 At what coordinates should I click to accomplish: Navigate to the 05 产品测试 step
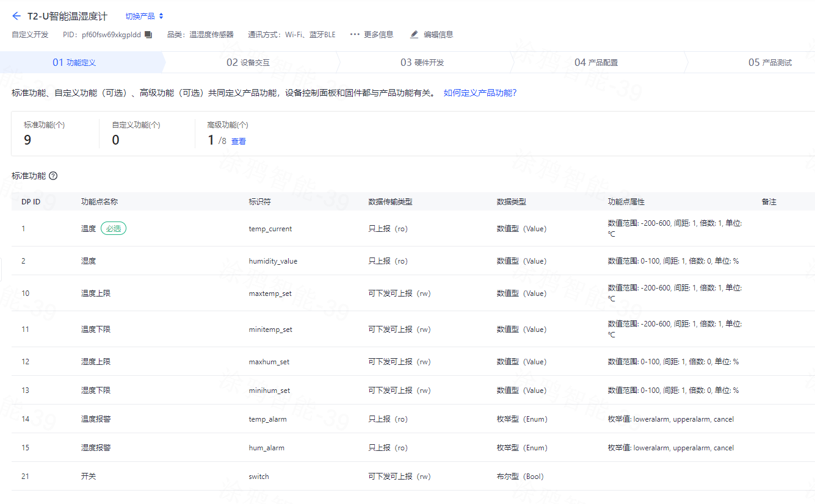(770, 62)
